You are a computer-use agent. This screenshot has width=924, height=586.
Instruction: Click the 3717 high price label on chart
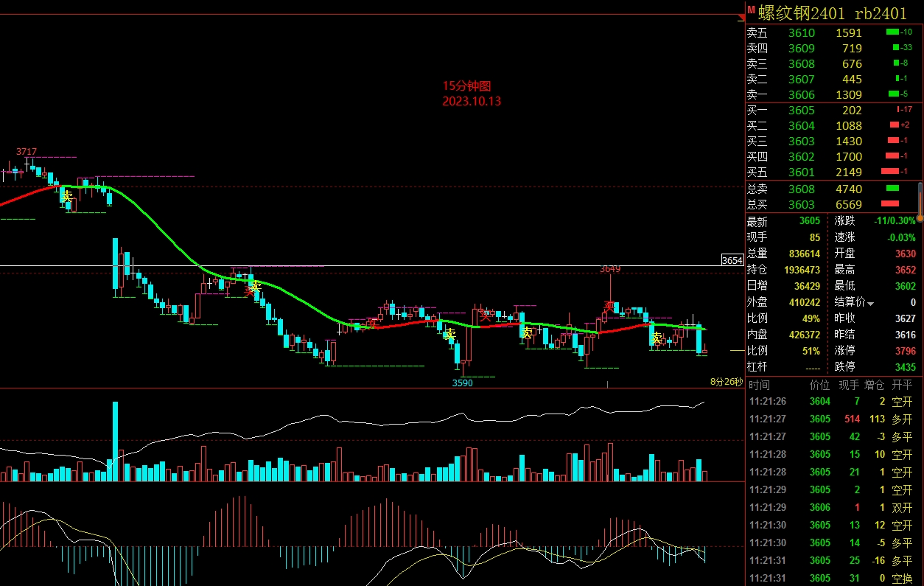(x=27, y=152)
